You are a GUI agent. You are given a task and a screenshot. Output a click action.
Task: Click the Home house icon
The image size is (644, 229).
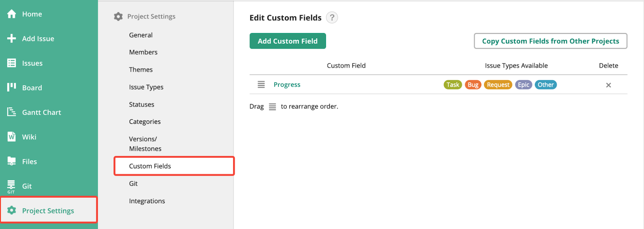click(x=12, y=14)
